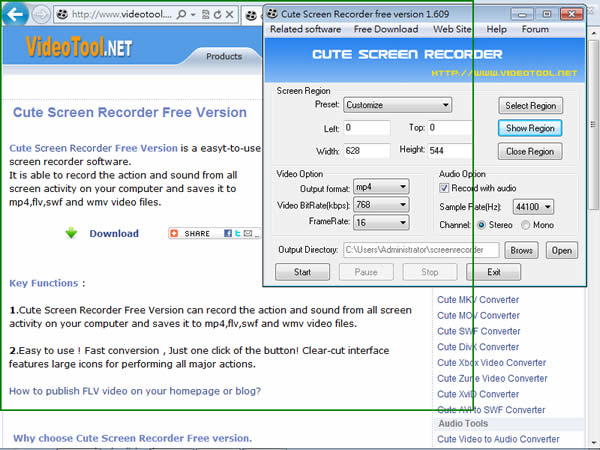Share the page via email icon
This screenshot has height=450, width=600.
click(x=248, y=233)
